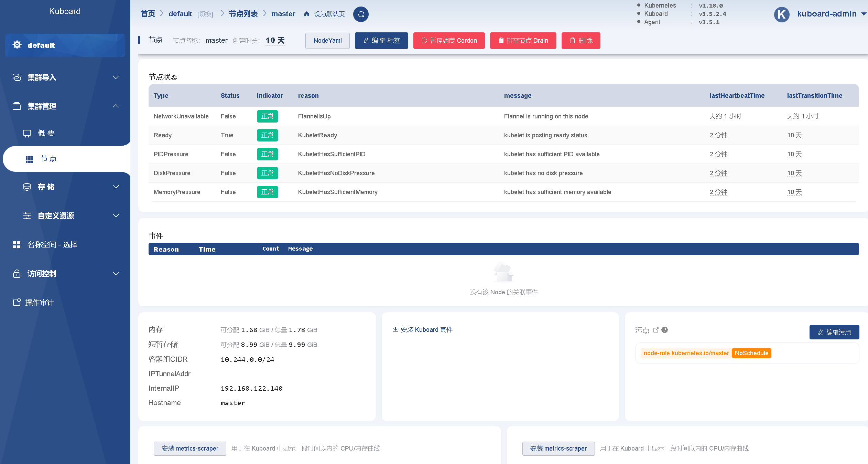Collapse the 集群管理 menu chevron
This screenshot has width=868, height=464.
(116, 106)
